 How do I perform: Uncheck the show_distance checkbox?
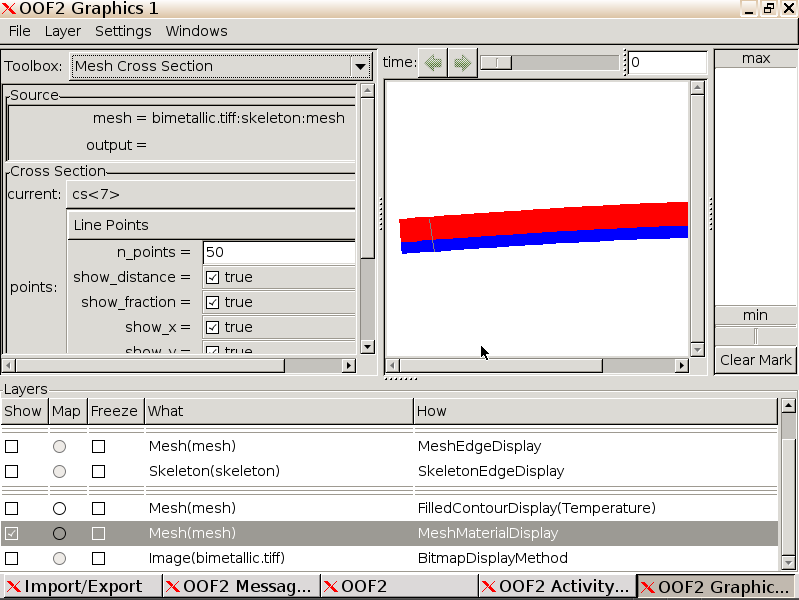pos(212,277)
